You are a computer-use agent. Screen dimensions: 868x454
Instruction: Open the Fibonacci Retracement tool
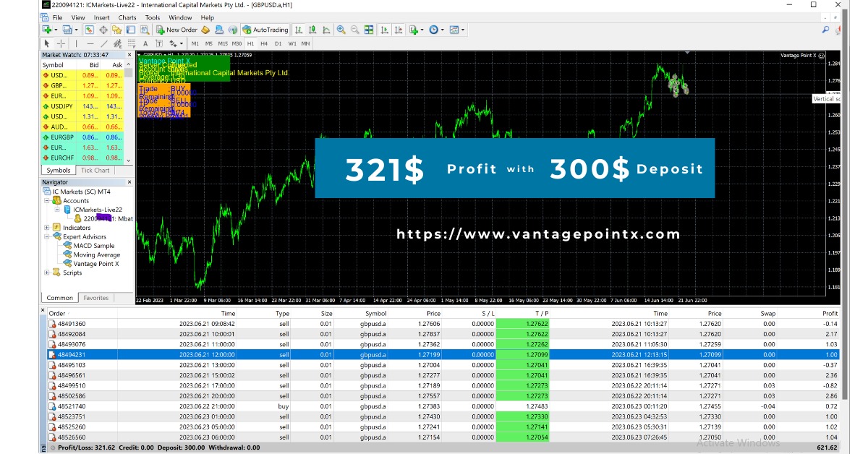(132, 43)
